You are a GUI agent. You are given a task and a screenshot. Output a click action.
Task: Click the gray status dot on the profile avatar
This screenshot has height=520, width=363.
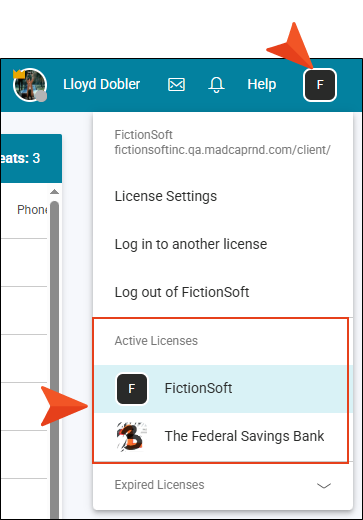tap(41, 96)
